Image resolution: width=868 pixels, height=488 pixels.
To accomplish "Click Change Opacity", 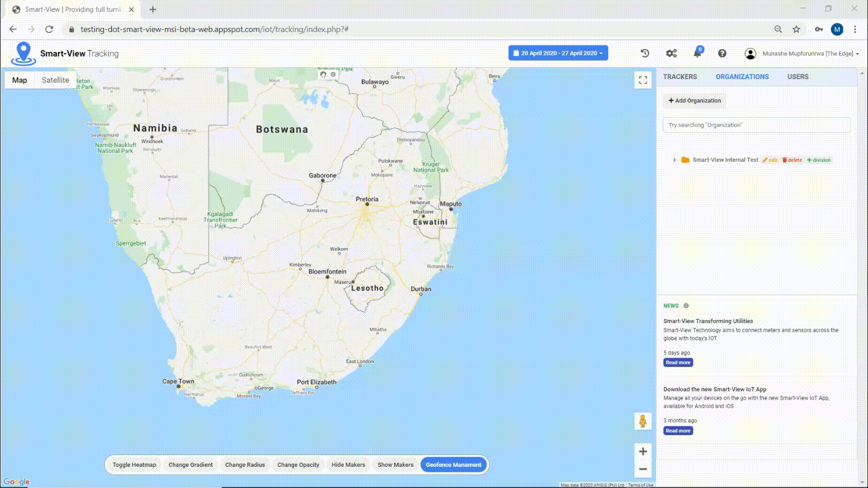I will (298, 465).
